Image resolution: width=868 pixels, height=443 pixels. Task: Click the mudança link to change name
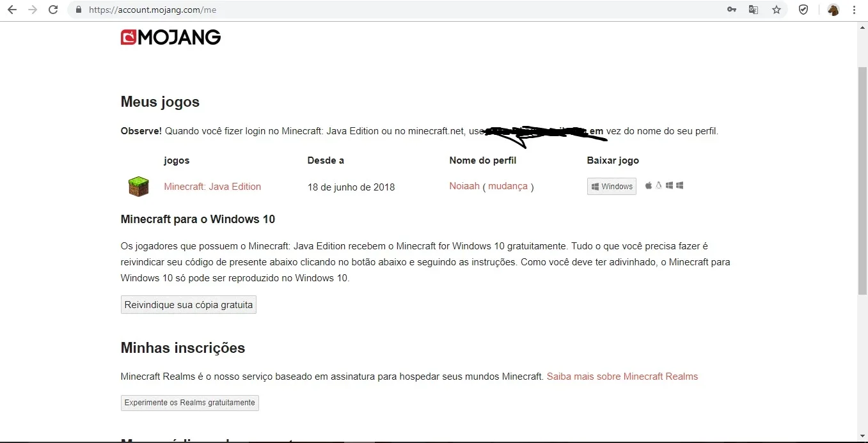(x=508, y=186)
